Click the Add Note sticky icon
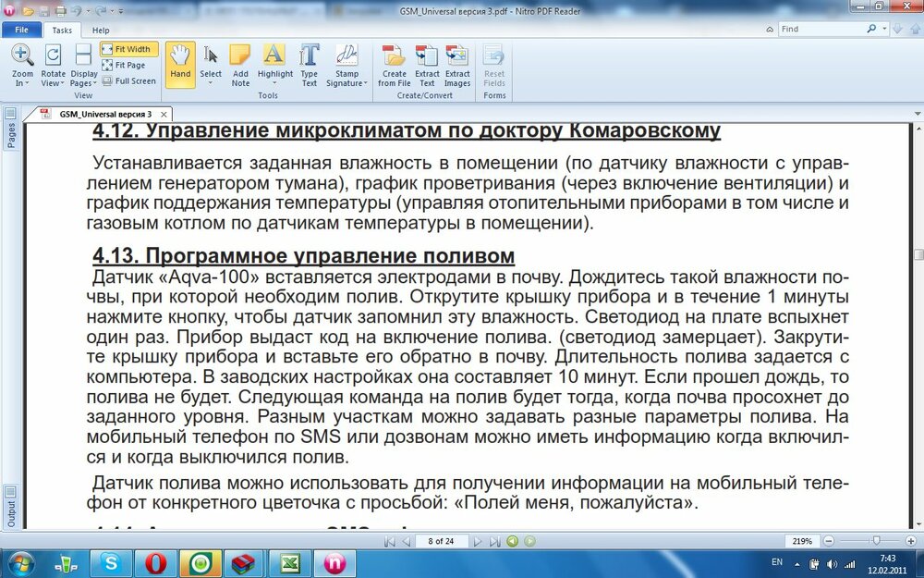 pos(240,55)
